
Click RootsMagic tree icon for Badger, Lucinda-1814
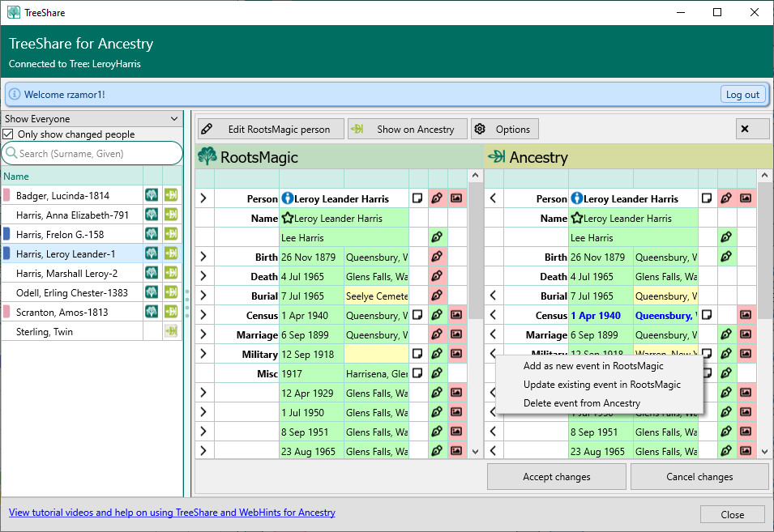pyautogui.click(x=152, y=195)
